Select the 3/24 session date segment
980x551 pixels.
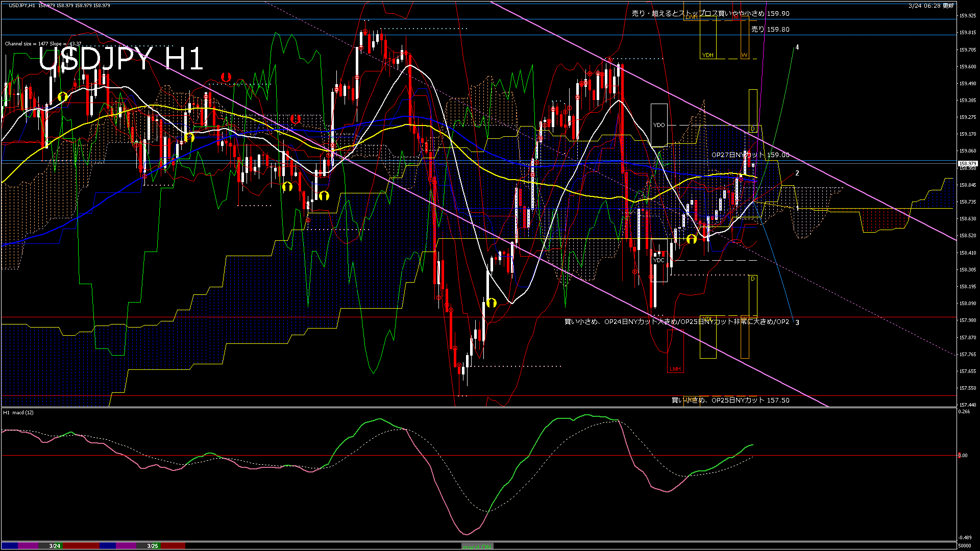pyautogui.click(x=55, y=546)
